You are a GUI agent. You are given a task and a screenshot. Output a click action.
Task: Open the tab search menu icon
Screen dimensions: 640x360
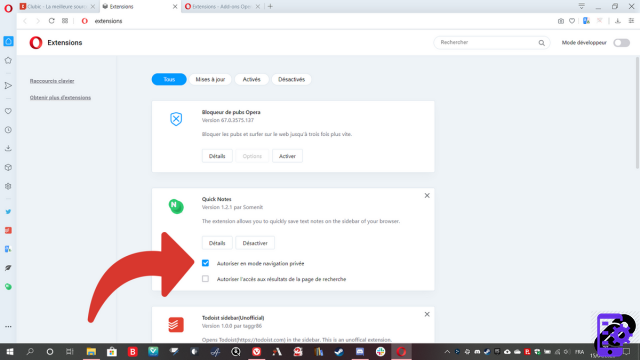(581, 6)
